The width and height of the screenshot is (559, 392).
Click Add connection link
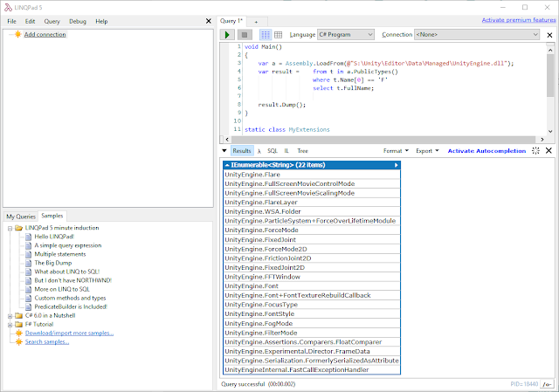(45, 35)
